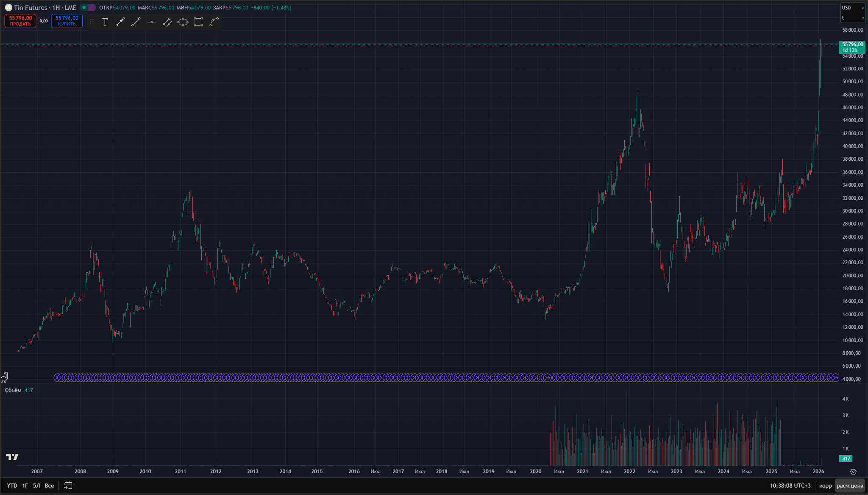This screenshot has width=868, height=495.
Task: Click the blue КУПИТЬ buy button
Action: 67,21
